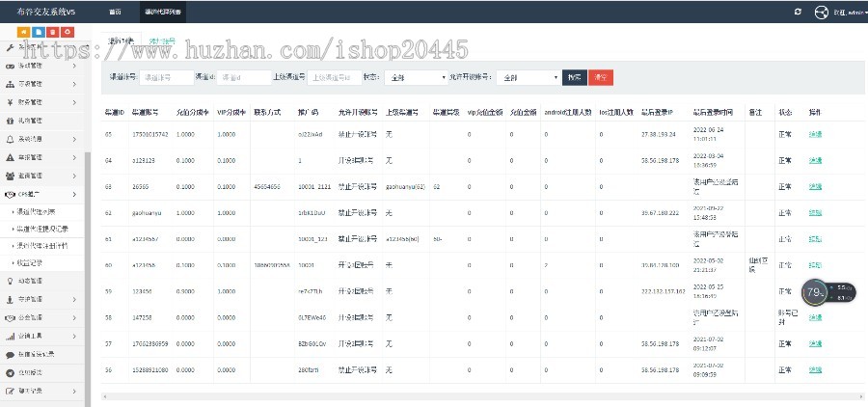Viewport: 868px width, 407px height.
Task: Click the edit pencil icon in sidebar
Action: pos(10,391)
